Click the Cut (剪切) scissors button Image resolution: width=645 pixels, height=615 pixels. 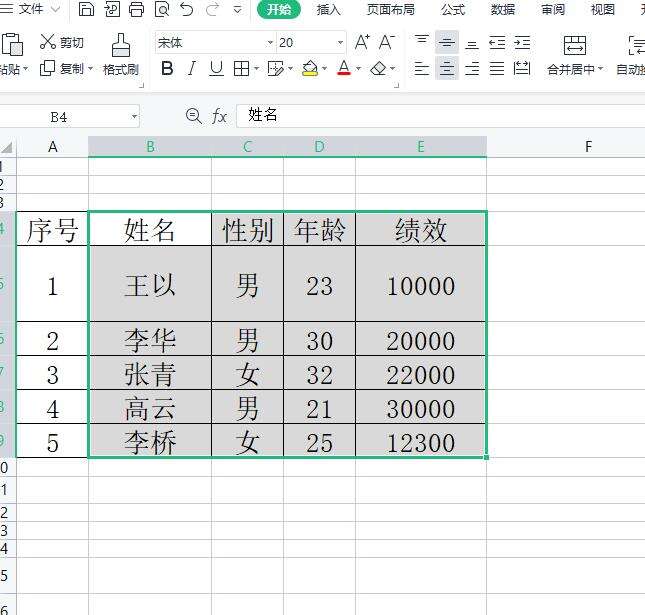62,42
